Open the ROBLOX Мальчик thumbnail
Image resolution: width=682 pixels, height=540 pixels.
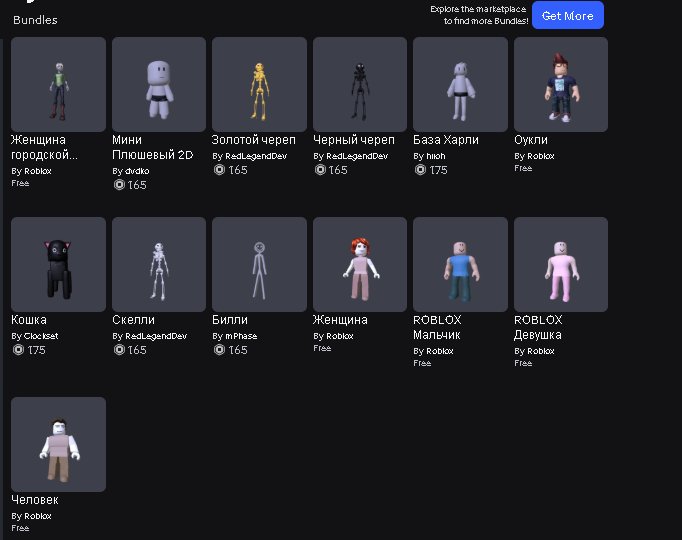[460, 264]
